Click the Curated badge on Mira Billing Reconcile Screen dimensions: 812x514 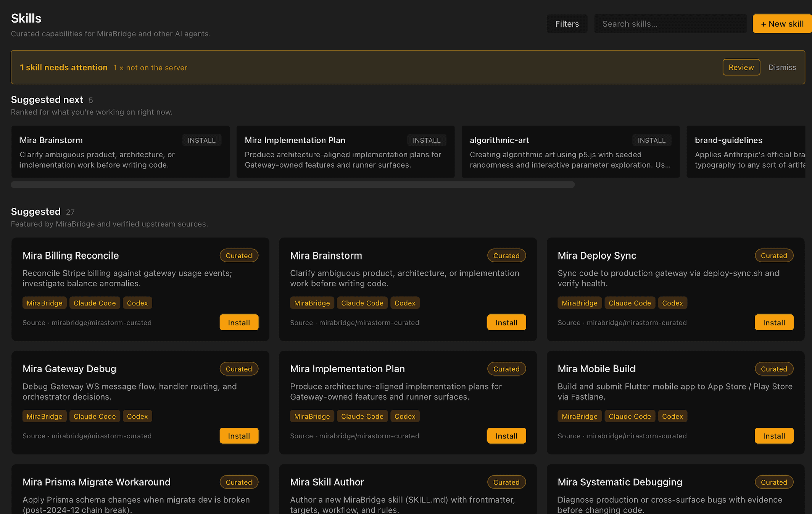click(239, 255)
